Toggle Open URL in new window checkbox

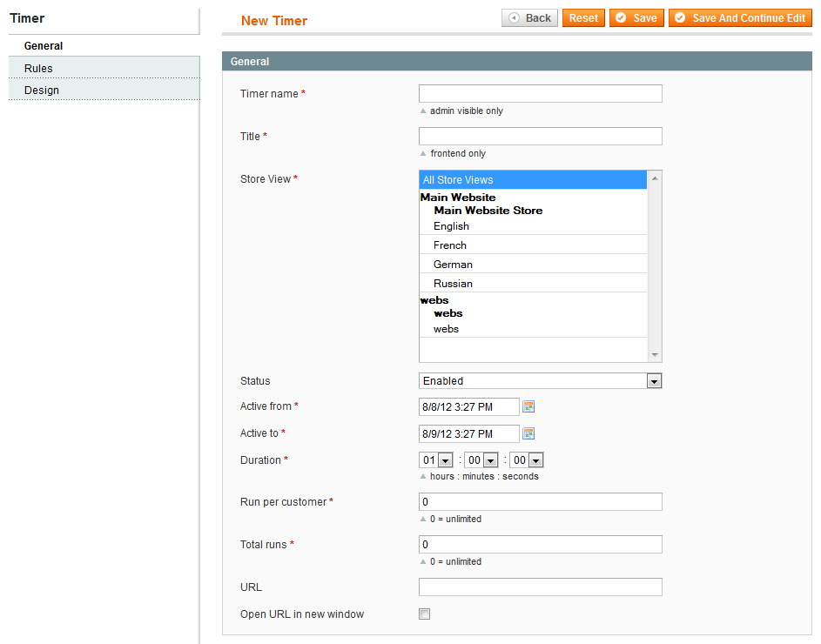coord(424,614)
